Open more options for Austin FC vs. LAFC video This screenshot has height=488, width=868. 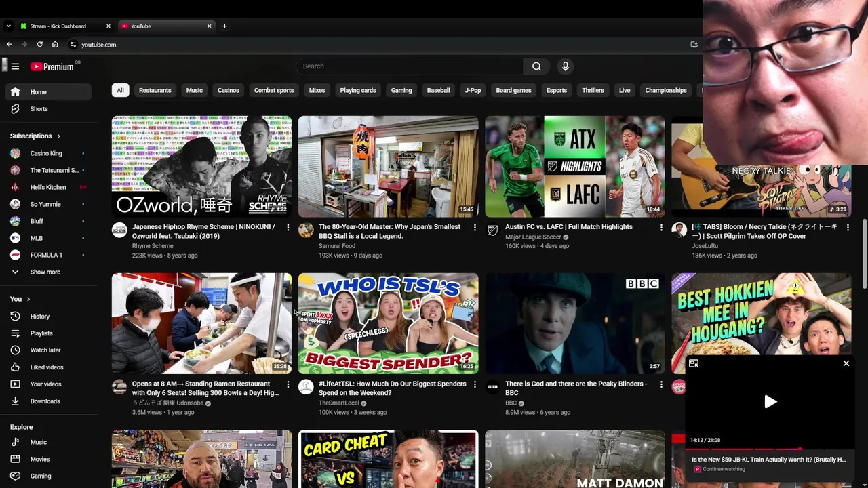pos(661,228)
